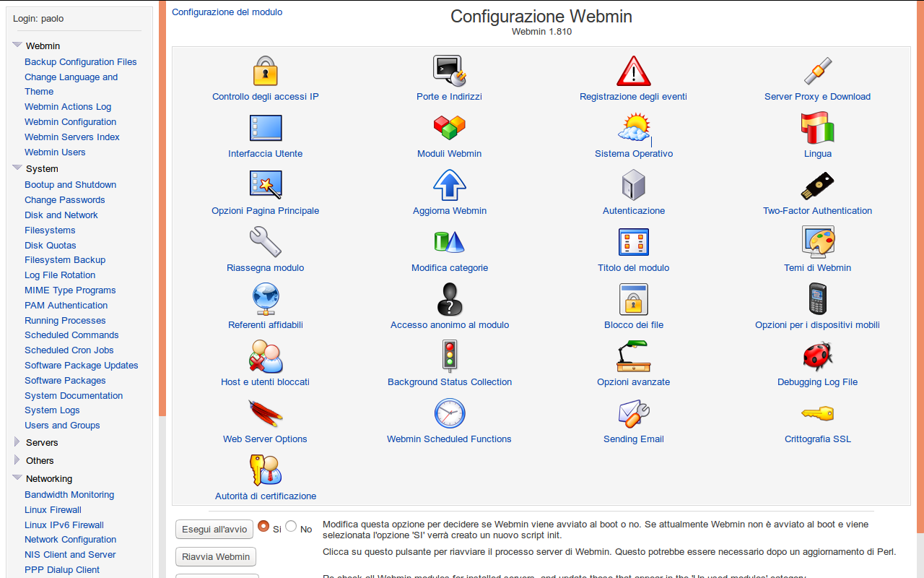Image resolution: width=924 pixels, height=578 pixels.
Task: Click the Esegui all'avvio button
Action: 214,530
